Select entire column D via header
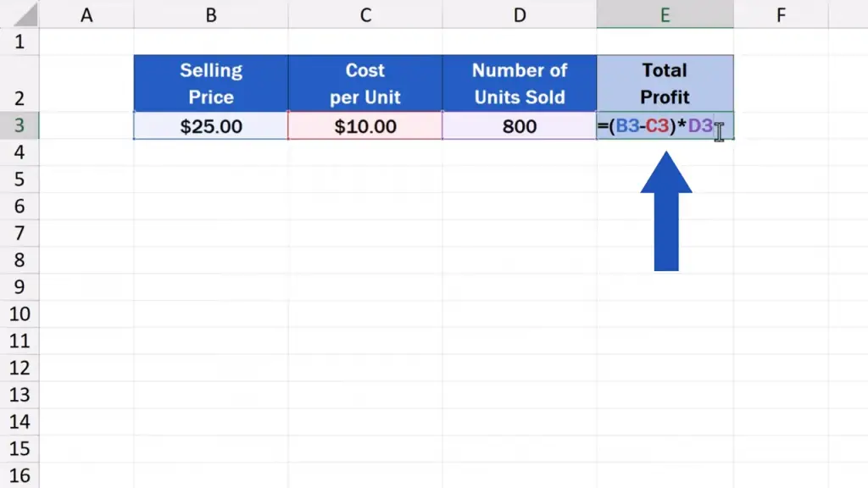Screen dimensions: 868x488 click(519, 14)
